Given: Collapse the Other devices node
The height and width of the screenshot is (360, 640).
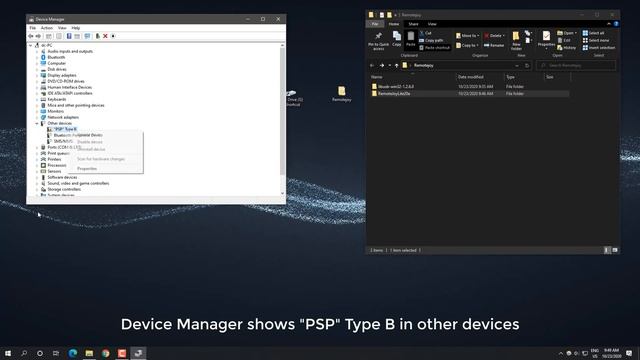Looking at the screenshot, I should (x=37, y=123).
